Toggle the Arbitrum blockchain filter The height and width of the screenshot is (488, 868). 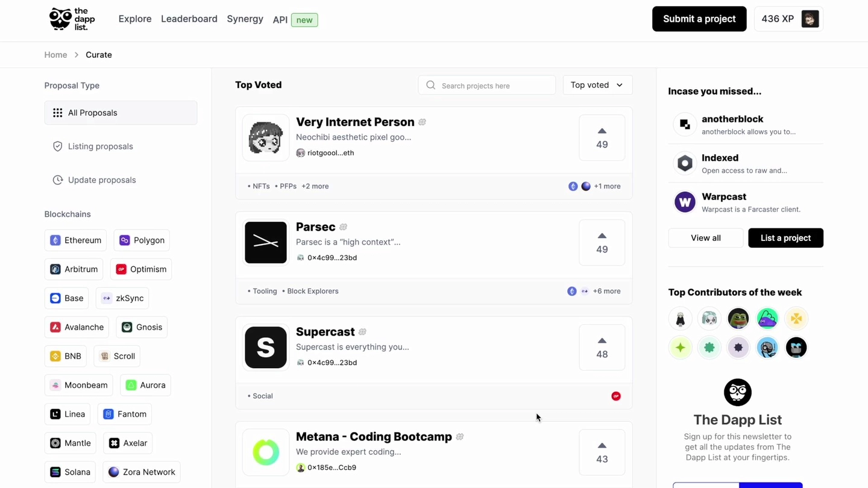74,269
